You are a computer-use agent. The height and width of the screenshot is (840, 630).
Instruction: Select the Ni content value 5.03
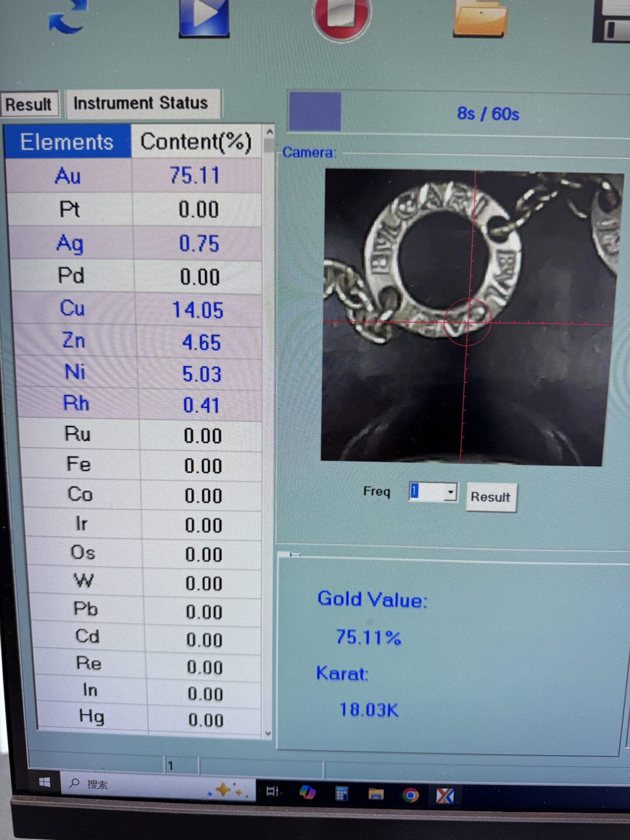202,374
